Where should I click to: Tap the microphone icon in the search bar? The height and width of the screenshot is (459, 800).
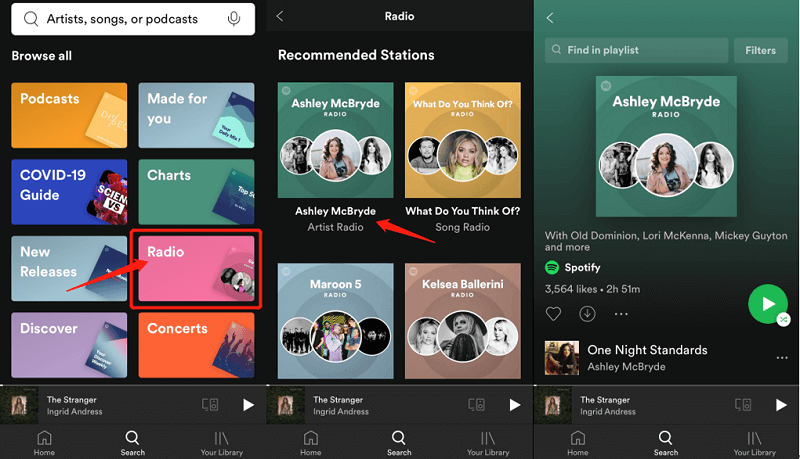(x=234, y=19)
